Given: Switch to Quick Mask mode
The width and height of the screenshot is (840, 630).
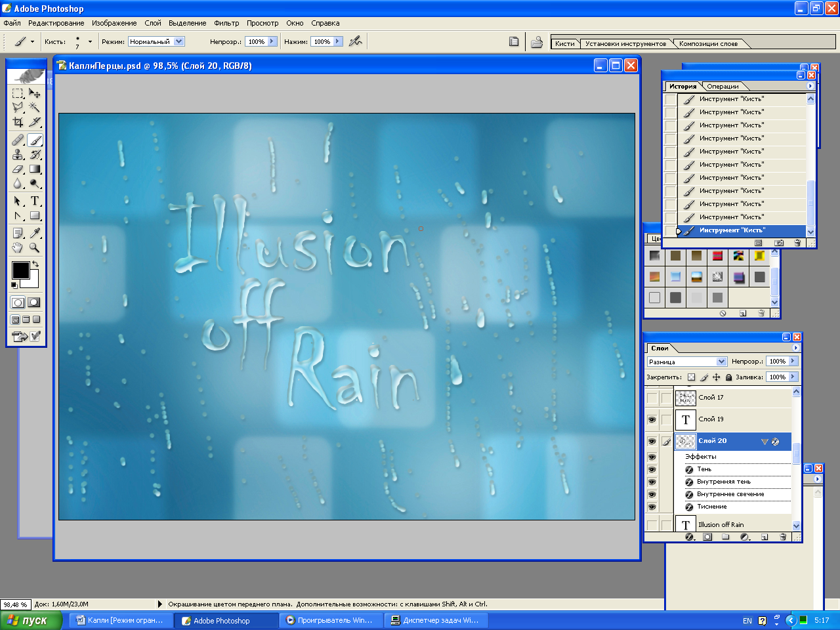Looking at the screenshot, I should (34, 303).
